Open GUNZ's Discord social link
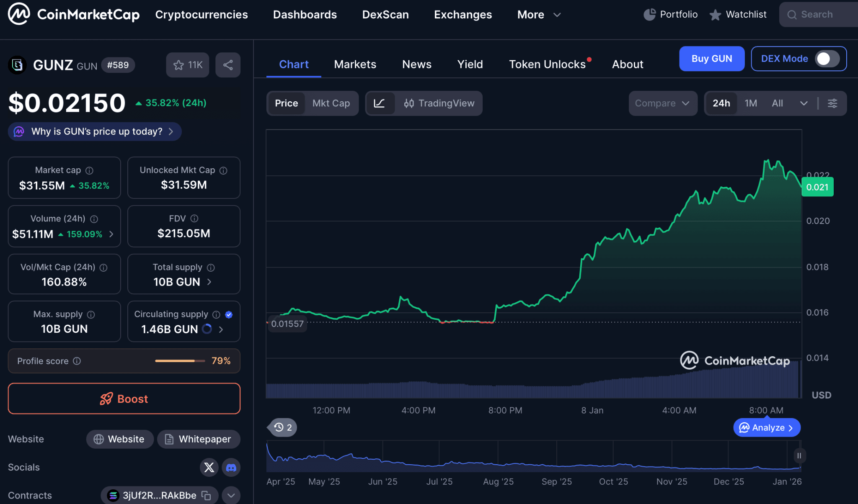Viewport: 858px width, 504px height. [231, 467]
